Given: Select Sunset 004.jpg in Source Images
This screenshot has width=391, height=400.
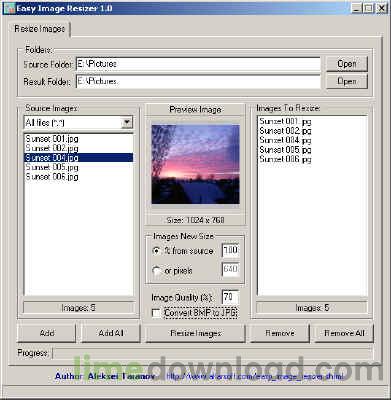Looking at the screenshot, I should [79, 158].
